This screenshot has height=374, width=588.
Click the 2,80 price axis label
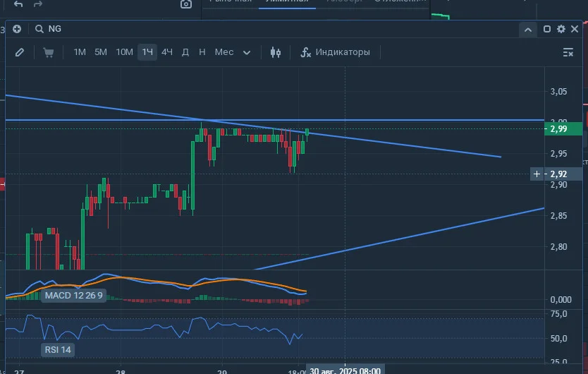tap(559, 247)
